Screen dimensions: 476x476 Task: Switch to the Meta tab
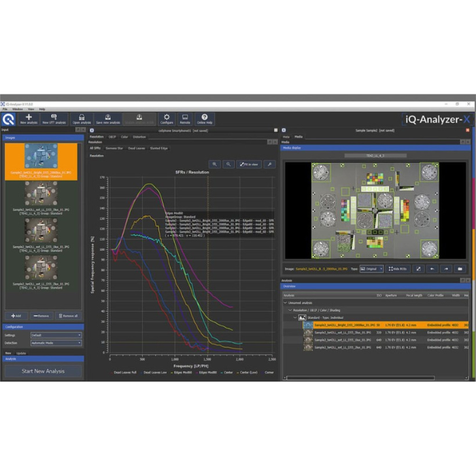tap(286, 137)
